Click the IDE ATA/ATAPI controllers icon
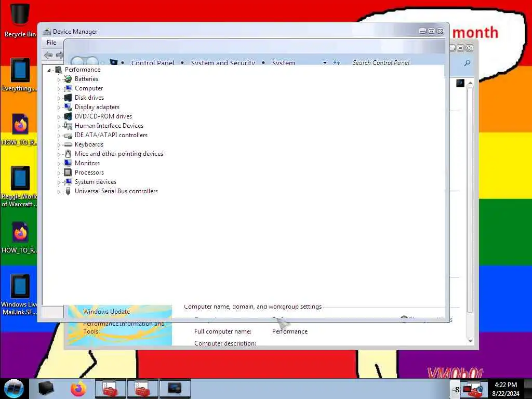The image size is (532, 399). pos(68,136)
